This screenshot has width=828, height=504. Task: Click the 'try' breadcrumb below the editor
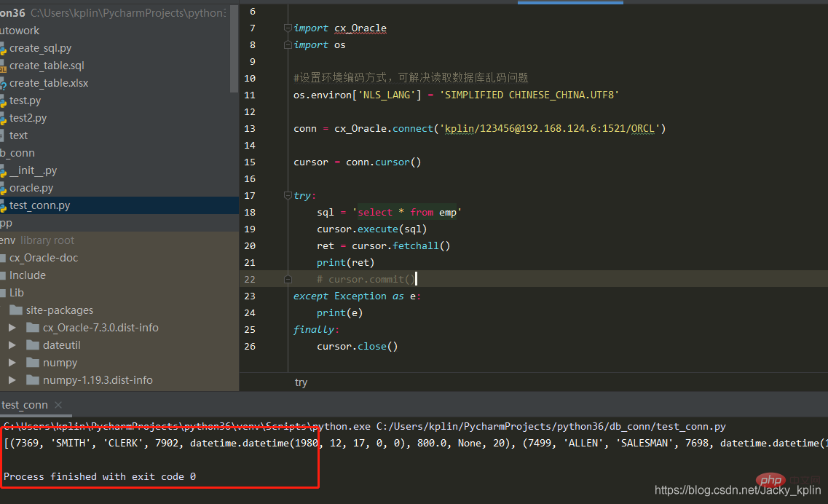pos(301,382)
